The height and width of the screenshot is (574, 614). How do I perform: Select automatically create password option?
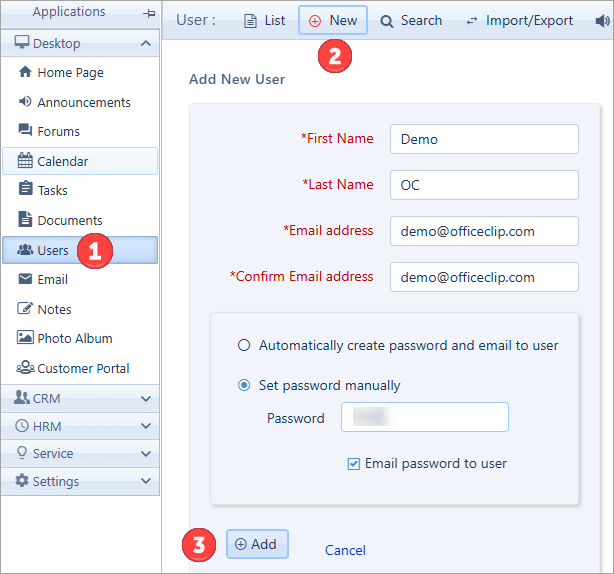coord(244,346)
